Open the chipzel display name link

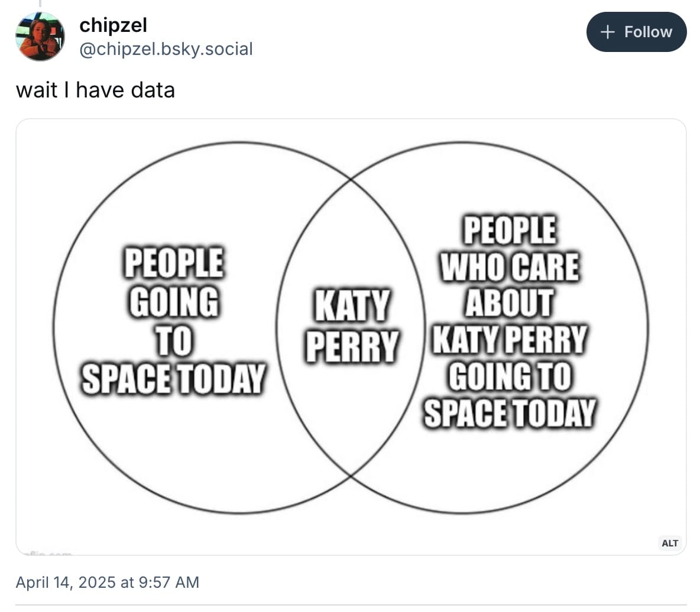[x=113, y=25]
